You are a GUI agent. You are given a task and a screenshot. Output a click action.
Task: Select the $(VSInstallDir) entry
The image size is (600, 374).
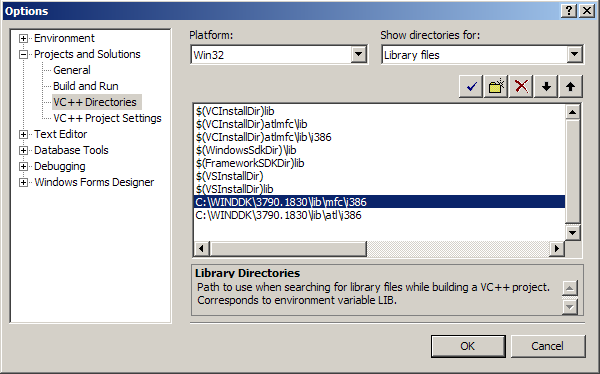[379, 176]
